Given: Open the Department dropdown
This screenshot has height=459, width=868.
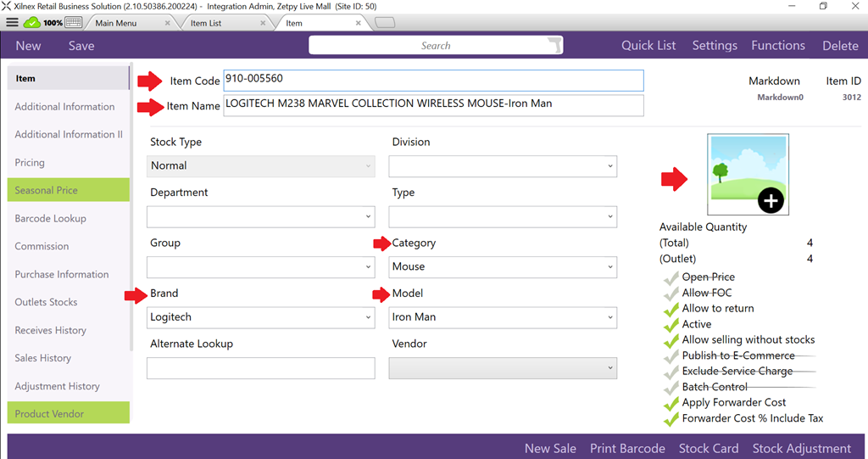Looking at the screenshot, I should 261,216.
